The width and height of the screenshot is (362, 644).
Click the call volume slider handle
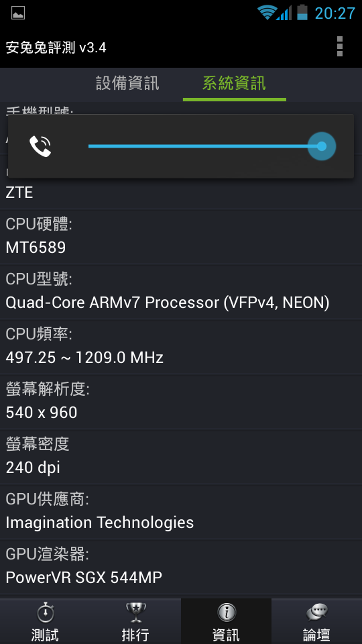(322, 146)
